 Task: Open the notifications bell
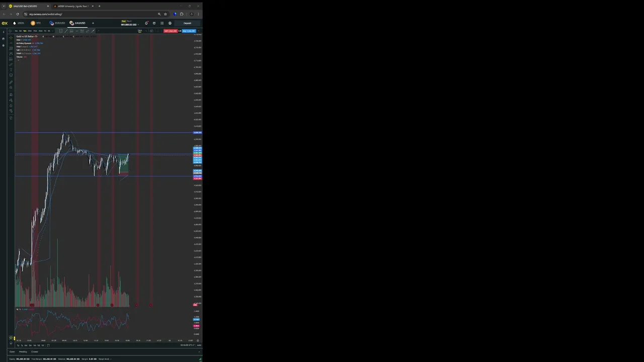coord(146,23)
